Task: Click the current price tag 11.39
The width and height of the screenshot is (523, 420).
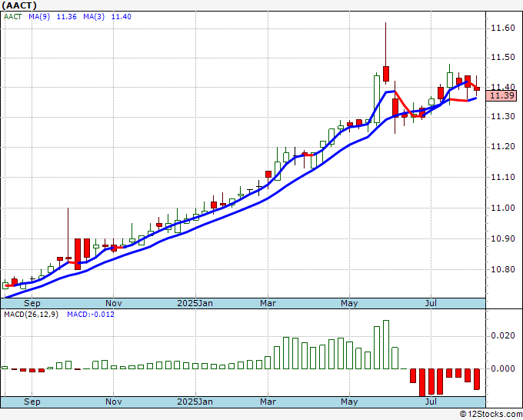Action: (x=501, y=95)
